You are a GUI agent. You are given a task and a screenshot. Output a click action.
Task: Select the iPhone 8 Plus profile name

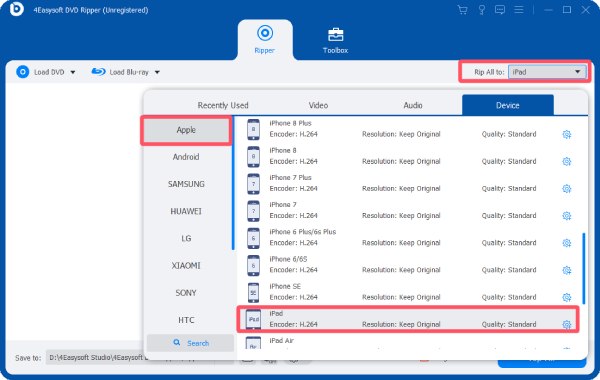(290, 123)
